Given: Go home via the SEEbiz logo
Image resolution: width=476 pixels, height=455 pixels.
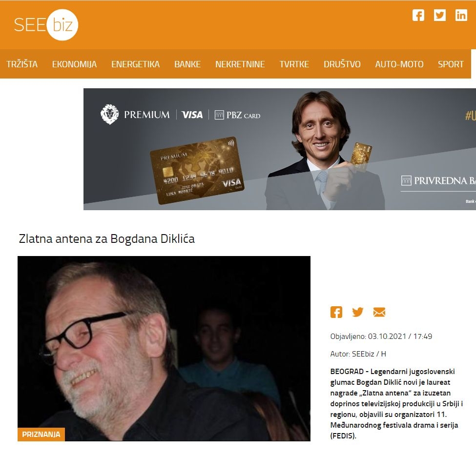Looking at the screenshot, I should coord(46,25).
